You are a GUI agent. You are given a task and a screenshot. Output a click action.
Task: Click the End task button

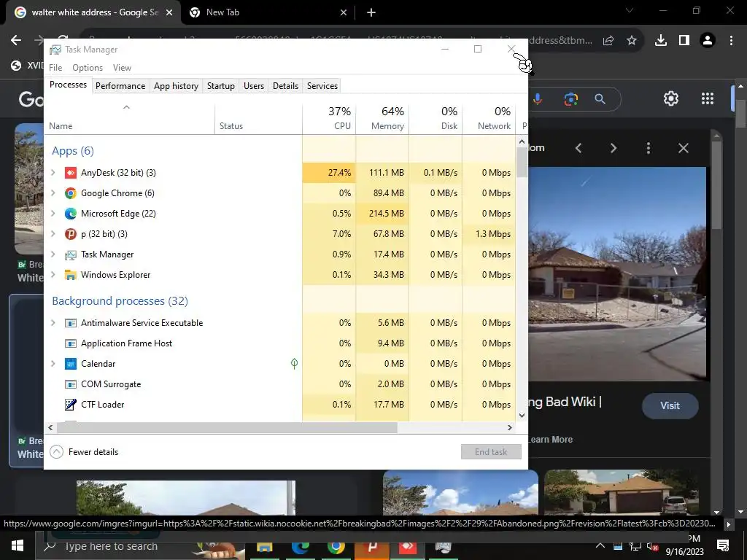tap(491, 452)
